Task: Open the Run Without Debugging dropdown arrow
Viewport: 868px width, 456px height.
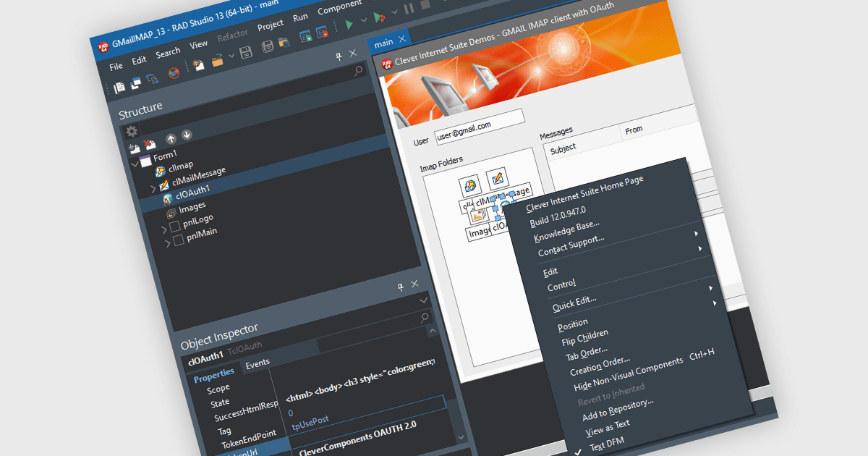Action: (394, 13)
